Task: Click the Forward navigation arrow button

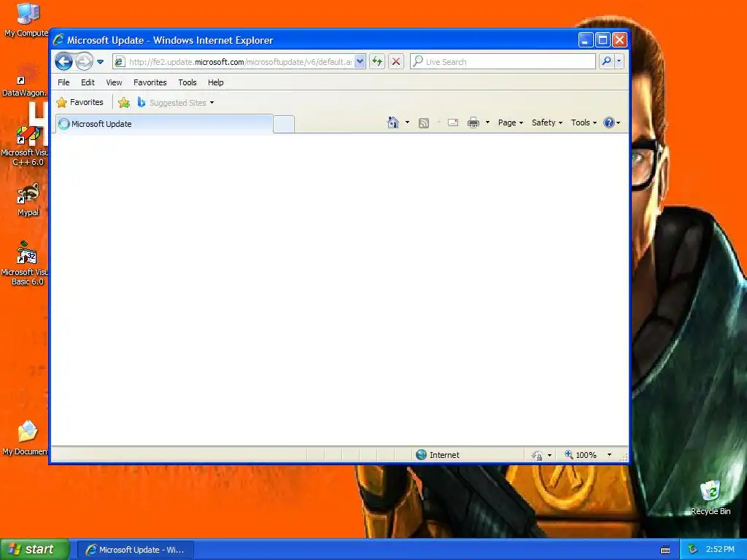Action: [85, 61]
